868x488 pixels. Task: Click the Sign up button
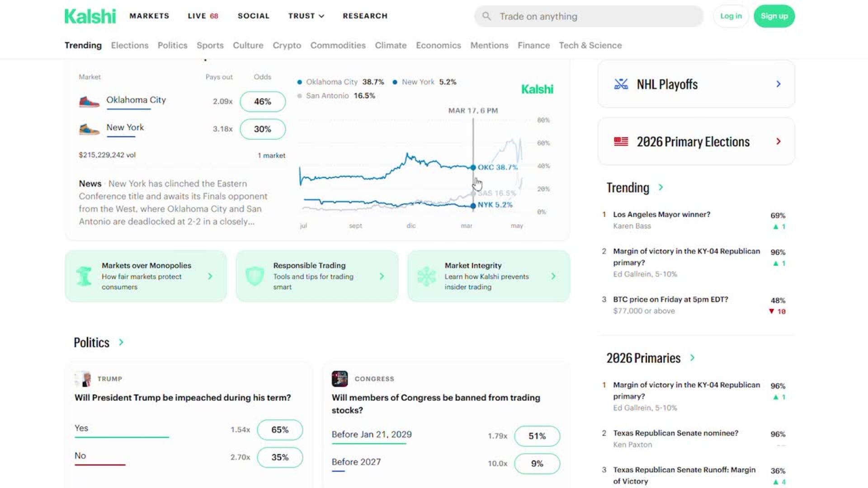[x=774, y=16]
